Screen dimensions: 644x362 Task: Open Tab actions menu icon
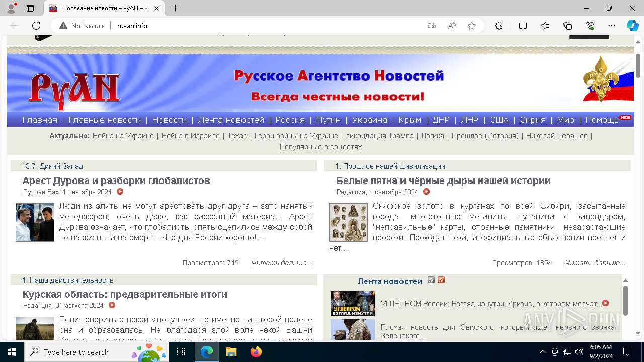(x=30, y=8)
